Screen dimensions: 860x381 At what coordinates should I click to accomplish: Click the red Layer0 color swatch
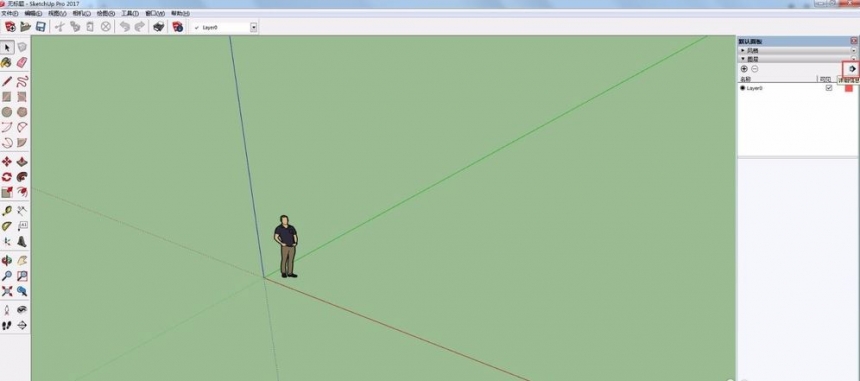(849, 88)
